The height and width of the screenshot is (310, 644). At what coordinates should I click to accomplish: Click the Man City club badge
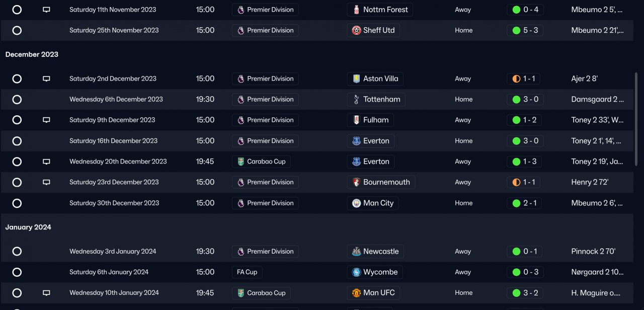[x=356, y=203]
